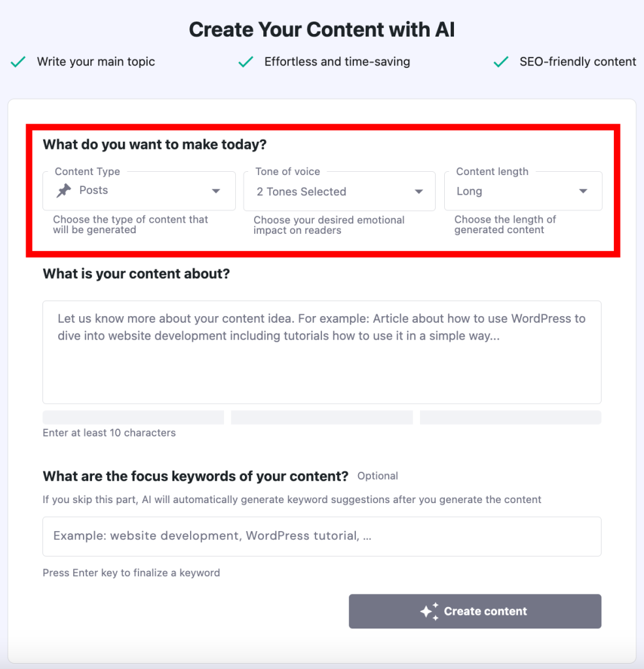Click inside the content idea text area
This screenshot has width=644, height=669.
click(x=321, y=351)
